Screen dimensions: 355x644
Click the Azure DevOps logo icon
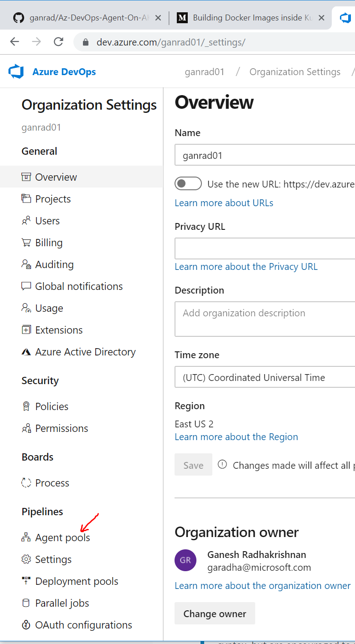(16, 72)
